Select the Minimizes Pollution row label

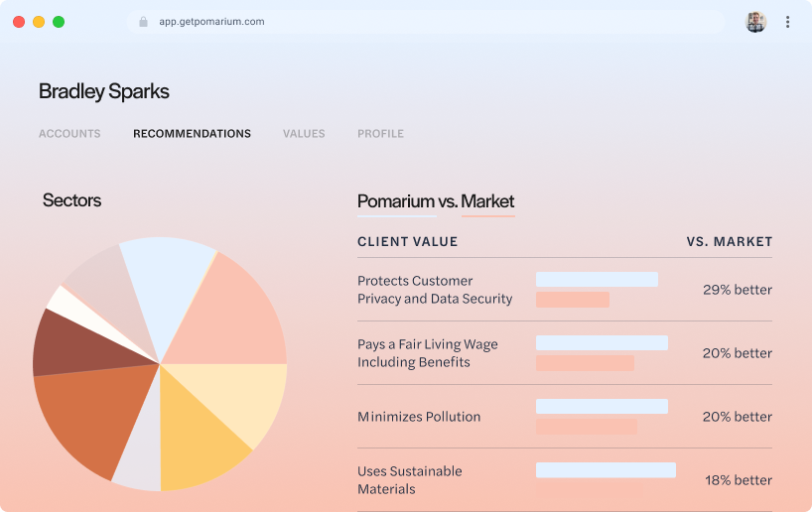[x=419, y=417]
